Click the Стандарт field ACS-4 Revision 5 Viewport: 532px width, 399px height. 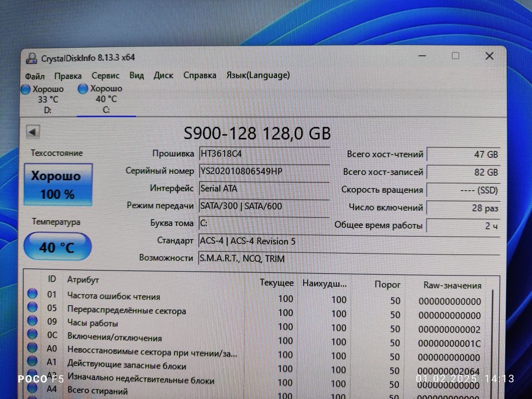[x=349, y=241]
